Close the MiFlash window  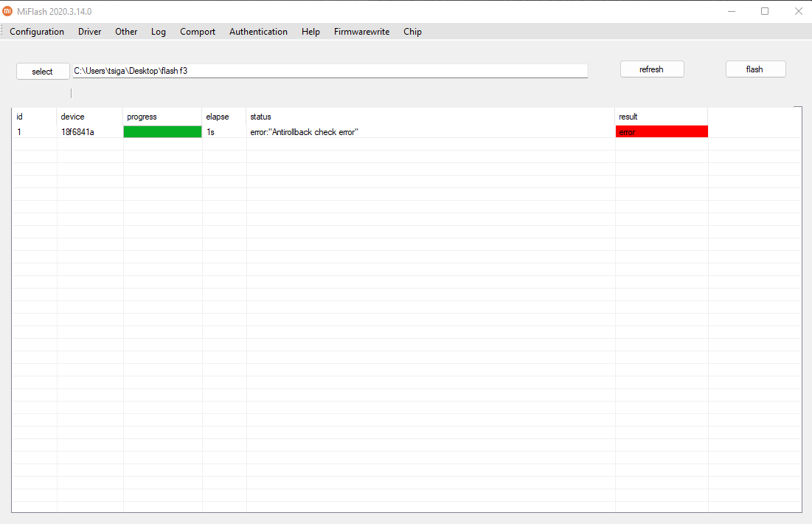(798, 11)
